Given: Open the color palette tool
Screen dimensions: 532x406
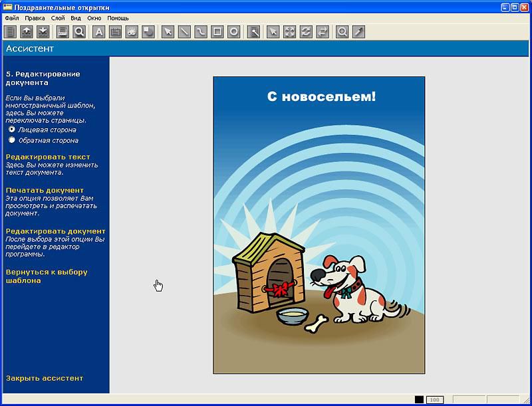Looking at the screenshot, I should pyautogui.click(x=132, y=31).
